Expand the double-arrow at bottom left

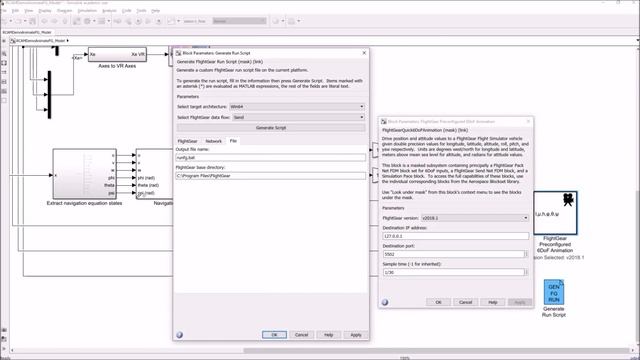pyautogui.click(x=4, y=349)
